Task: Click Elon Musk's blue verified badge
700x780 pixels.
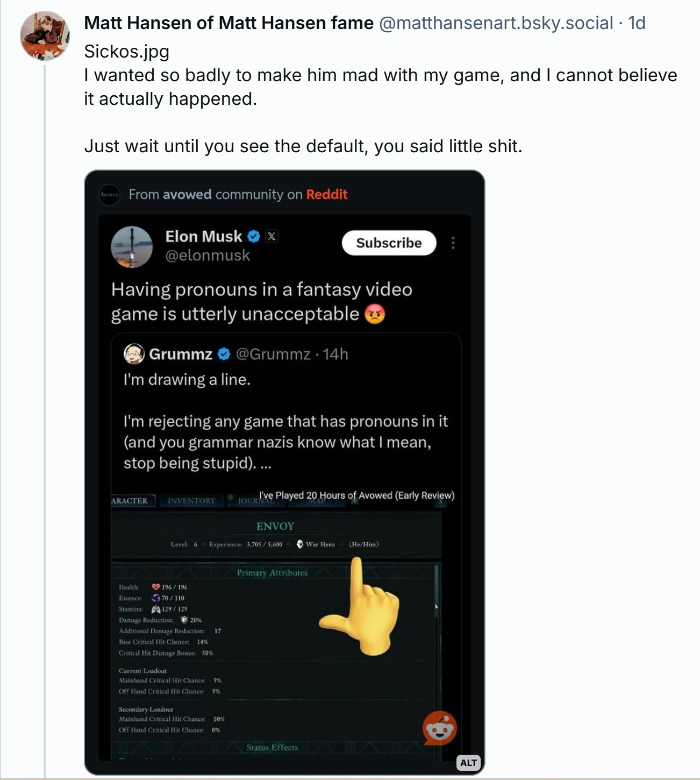Action: pos(254,236)
